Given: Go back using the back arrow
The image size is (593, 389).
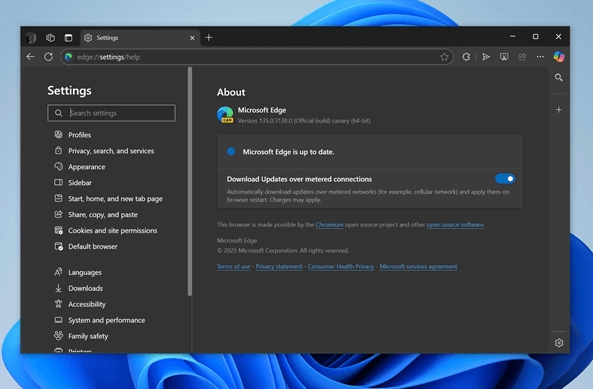Looking at the screenshot, I should click(31, 57).
